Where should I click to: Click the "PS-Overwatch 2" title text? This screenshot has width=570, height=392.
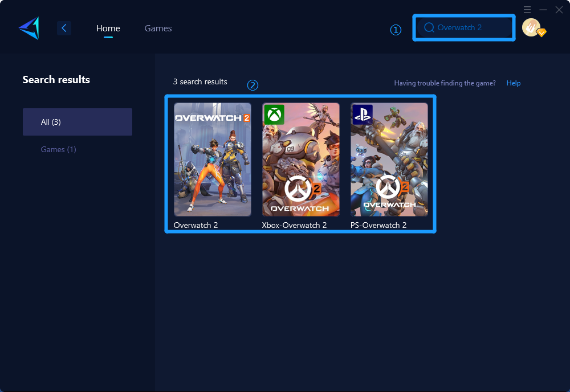click(x=378, y=225)
